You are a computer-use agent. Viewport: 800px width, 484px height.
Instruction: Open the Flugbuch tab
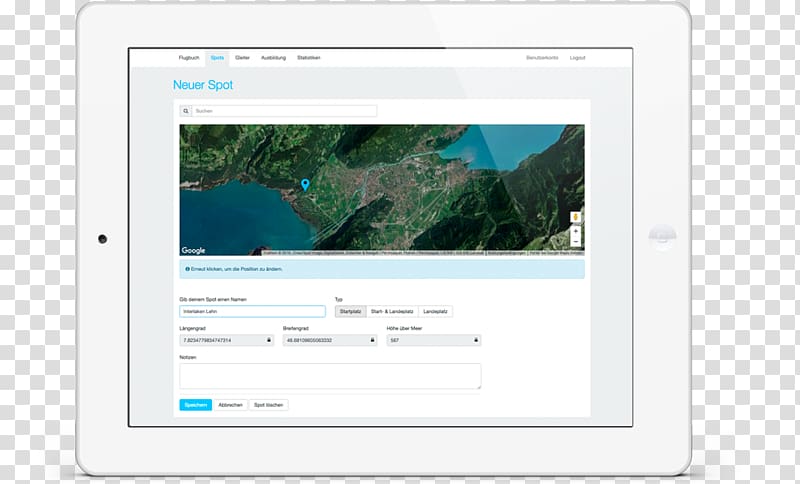(189, 58)
